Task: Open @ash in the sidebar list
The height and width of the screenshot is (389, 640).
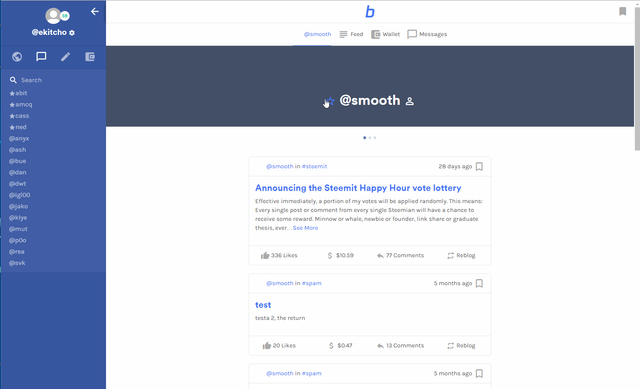Action: click(x=18, y=150)
